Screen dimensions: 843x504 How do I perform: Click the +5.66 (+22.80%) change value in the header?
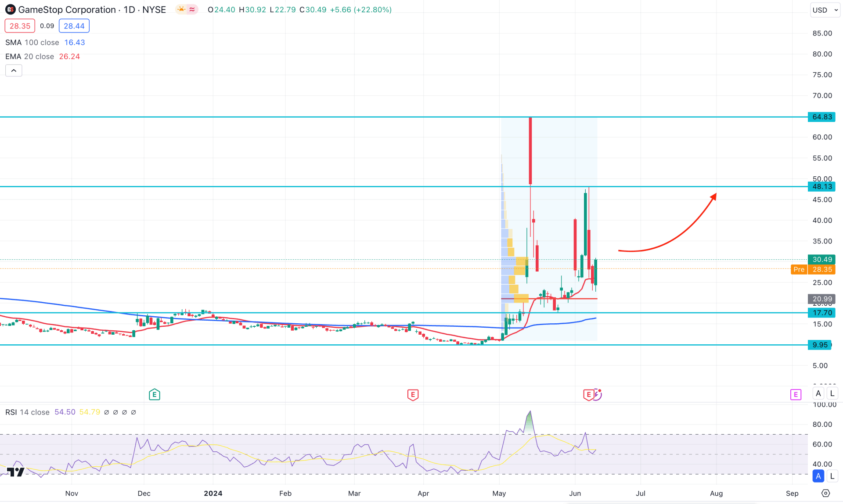360,10
